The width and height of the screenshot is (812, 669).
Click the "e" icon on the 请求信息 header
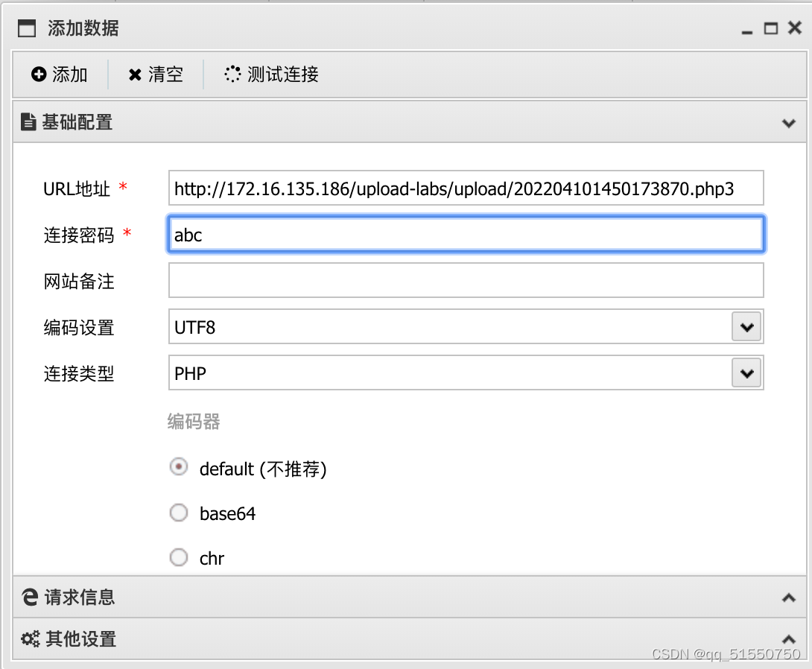[x=28, y=597]
